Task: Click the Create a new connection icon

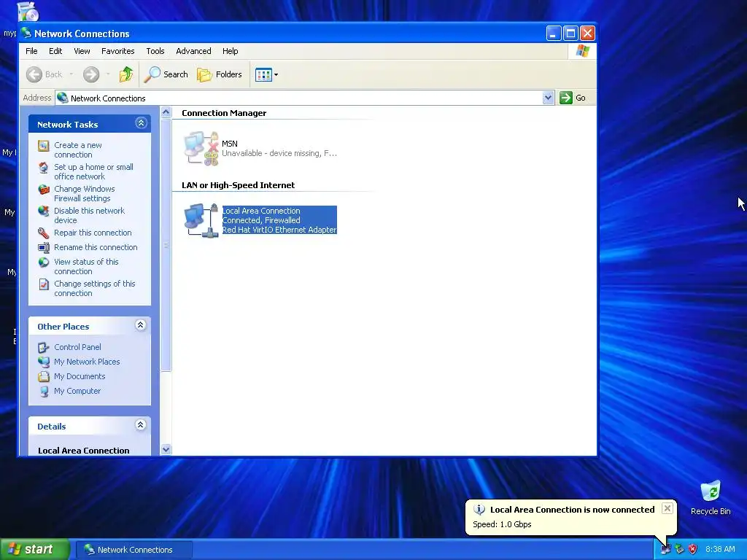Action: coord(43,146)
